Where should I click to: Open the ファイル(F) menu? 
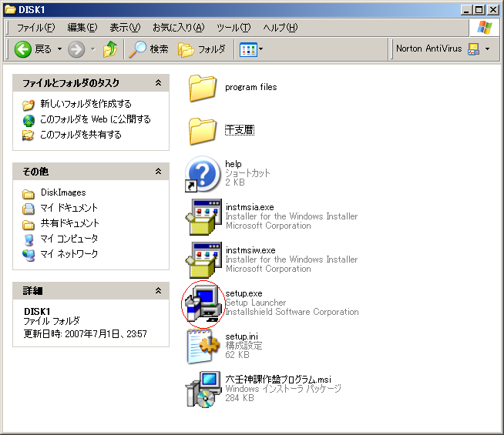(x=35, y=28)
